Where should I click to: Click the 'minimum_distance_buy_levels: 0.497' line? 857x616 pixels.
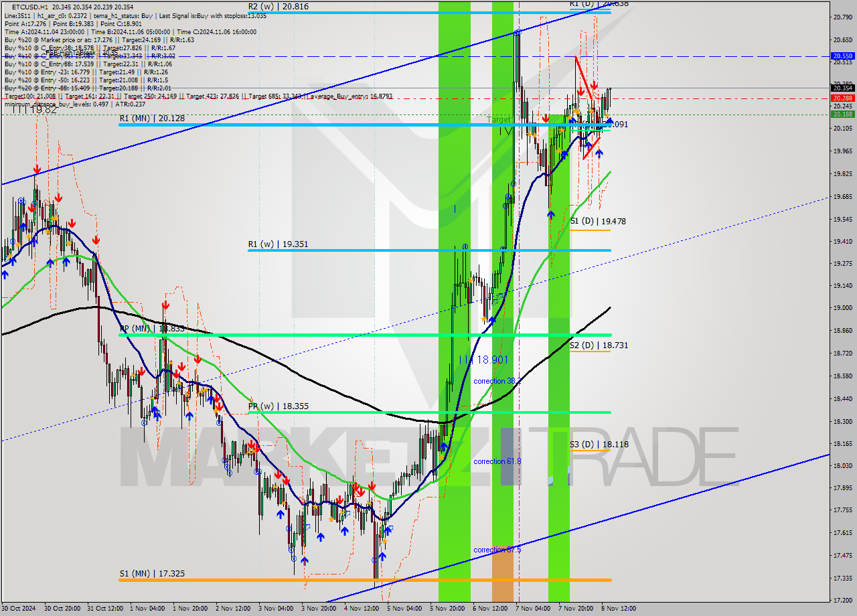pos(75,104)
